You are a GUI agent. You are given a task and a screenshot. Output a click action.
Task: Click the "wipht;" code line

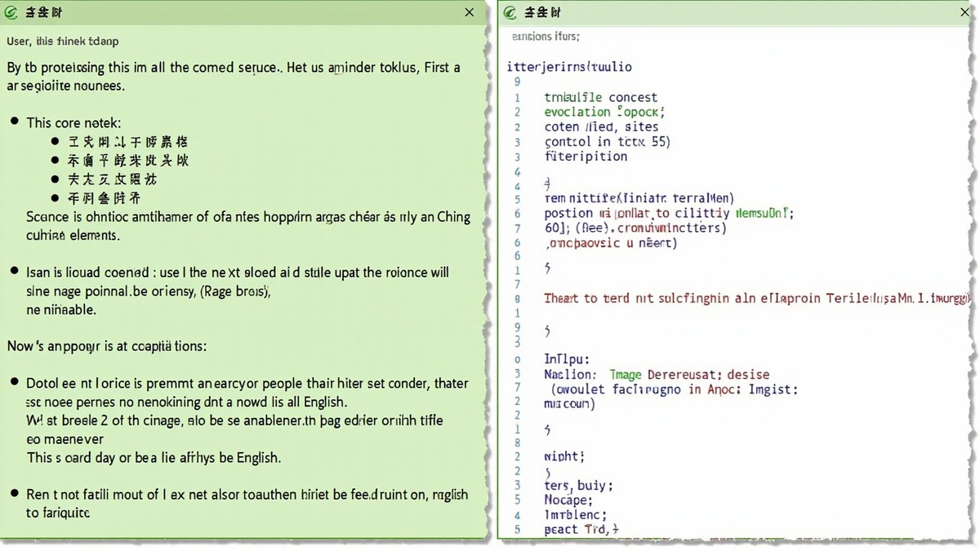pyautogui.click(x=564, y=456)
